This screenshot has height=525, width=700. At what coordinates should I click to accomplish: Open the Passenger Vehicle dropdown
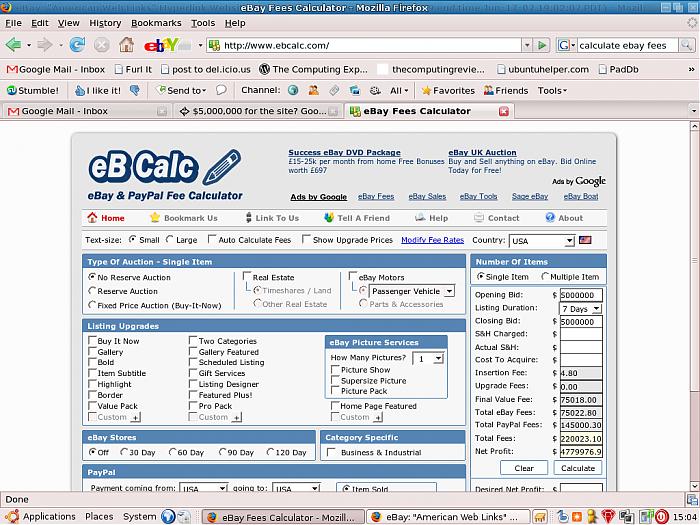tap(412, 291)
